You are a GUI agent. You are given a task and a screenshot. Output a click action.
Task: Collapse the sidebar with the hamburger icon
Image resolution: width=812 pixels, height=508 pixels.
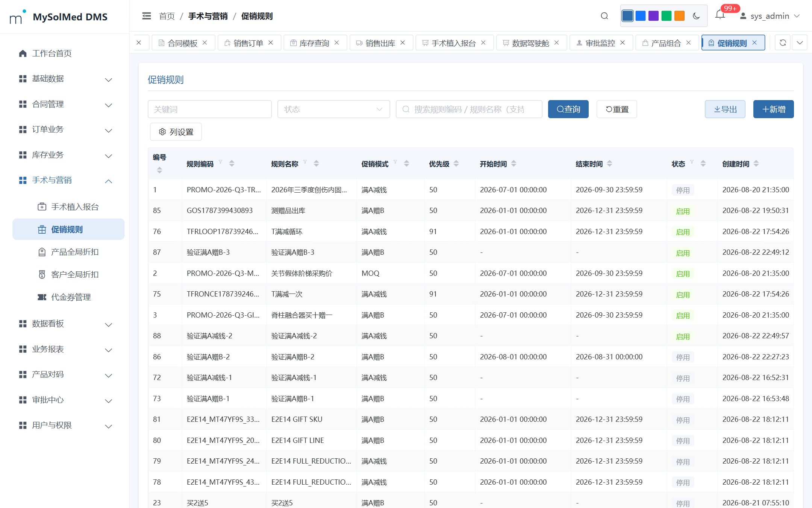click(147, 16)
